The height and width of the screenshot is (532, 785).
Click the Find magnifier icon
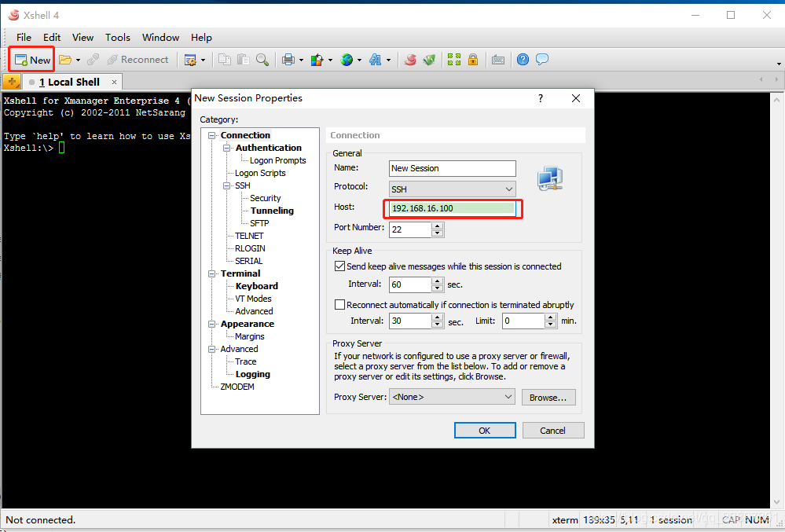pyautogui.click(x=262, y=60)
